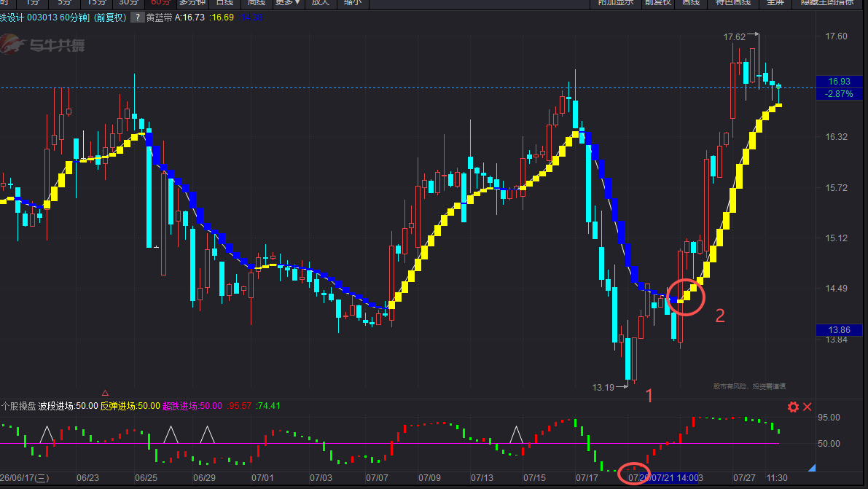Close the 个股操盘 indicator panel
This screenshot has width=868, height=489.
[x=807, y=407]
